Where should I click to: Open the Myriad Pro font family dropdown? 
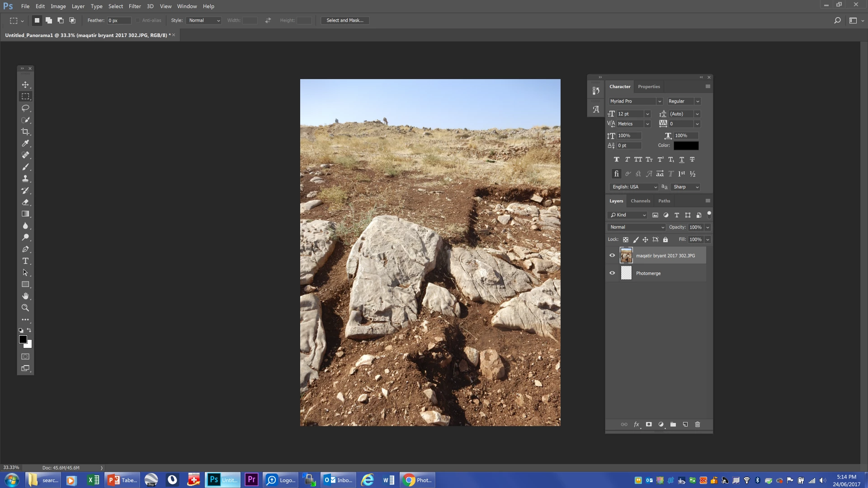[x=635, y=101]
